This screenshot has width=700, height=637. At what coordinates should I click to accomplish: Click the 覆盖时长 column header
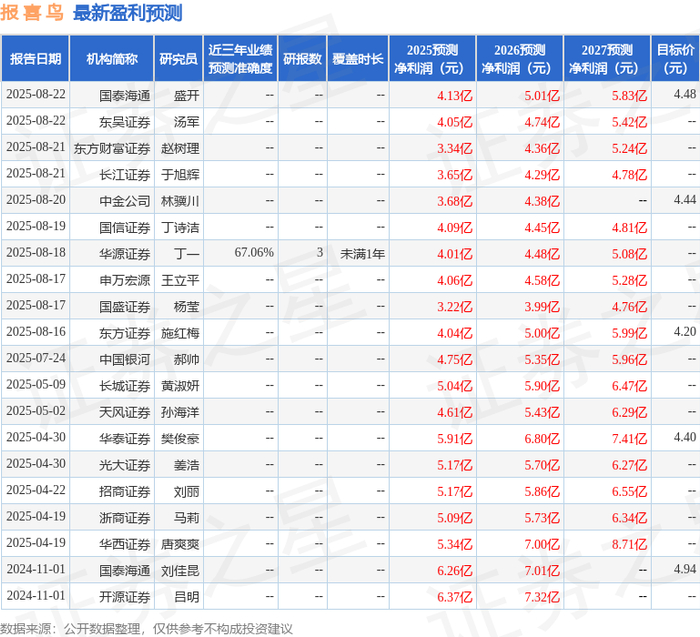(x=358, y=59)
